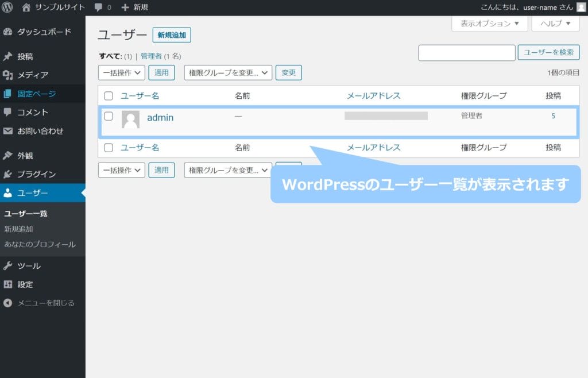Expand the 表示オプション panel
588x378 pixels.
[x=490, y=24]
